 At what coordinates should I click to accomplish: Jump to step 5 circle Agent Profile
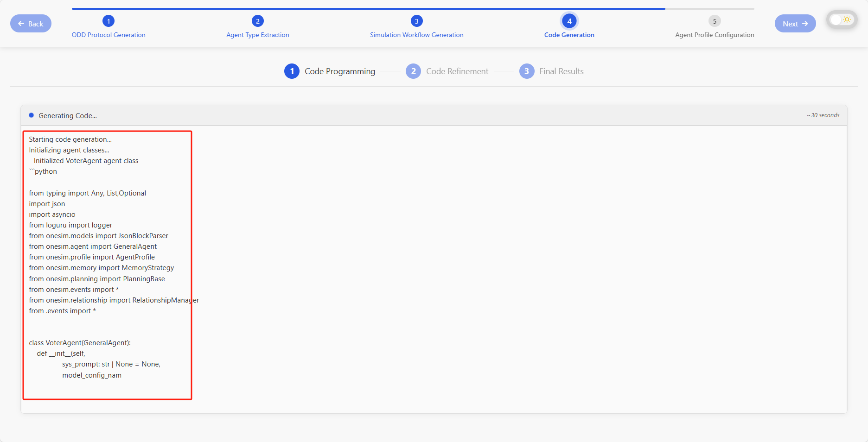[715, 21]
